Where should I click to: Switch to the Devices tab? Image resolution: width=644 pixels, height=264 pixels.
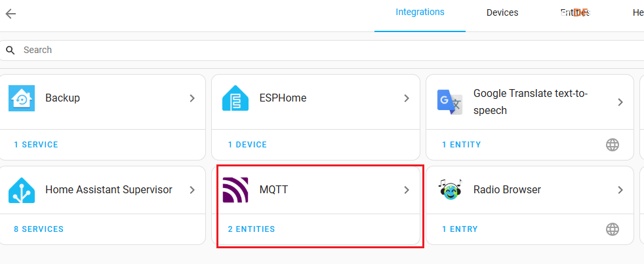[x=502, y=12]
